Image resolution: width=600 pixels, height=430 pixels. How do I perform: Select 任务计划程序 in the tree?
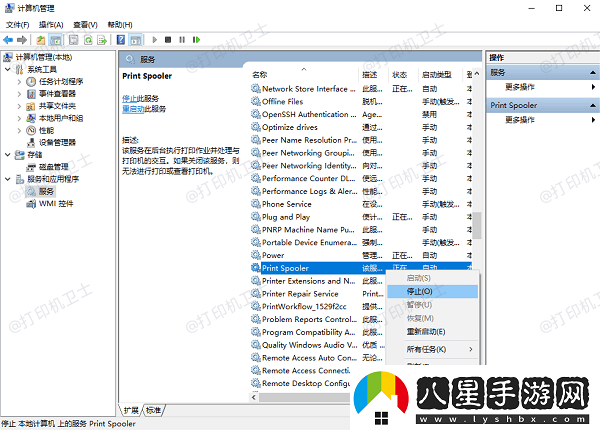click(61, 81)
